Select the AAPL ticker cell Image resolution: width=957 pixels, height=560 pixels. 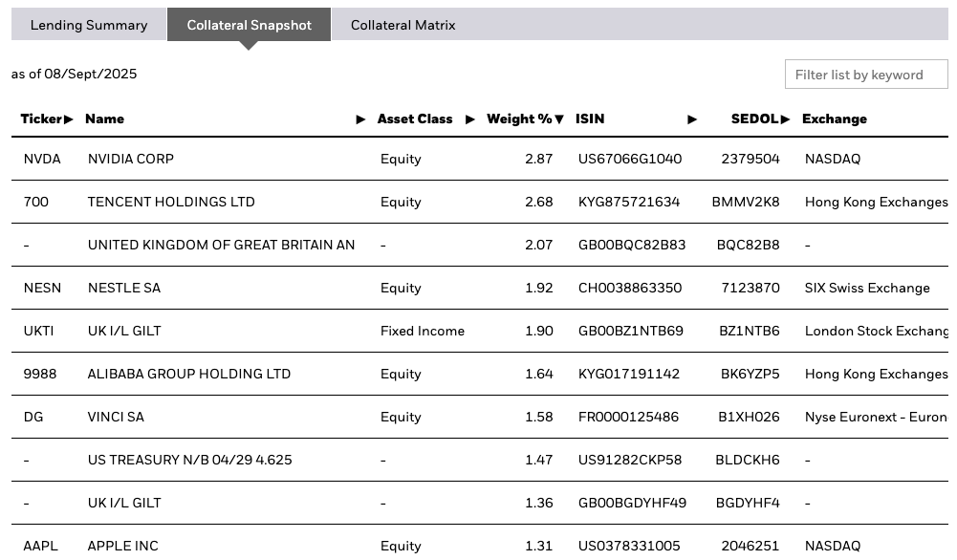tap(40, 546)
